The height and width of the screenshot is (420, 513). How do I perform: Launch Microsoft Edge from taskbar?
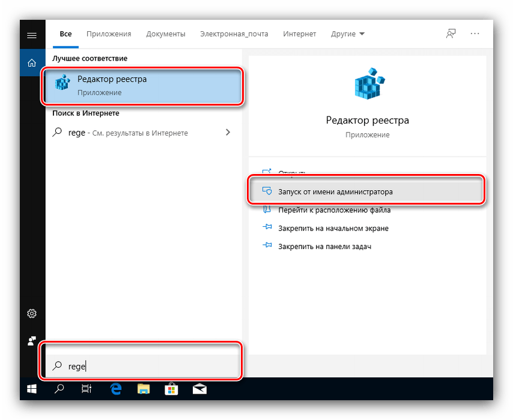tap(116, 389)
